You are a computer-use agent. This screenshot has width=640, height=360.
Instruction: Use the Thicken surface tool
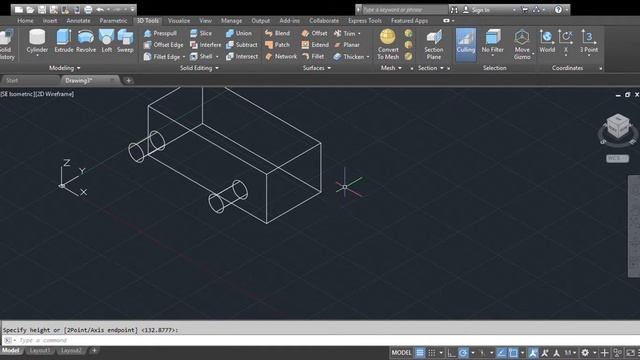tap(349, 57)
